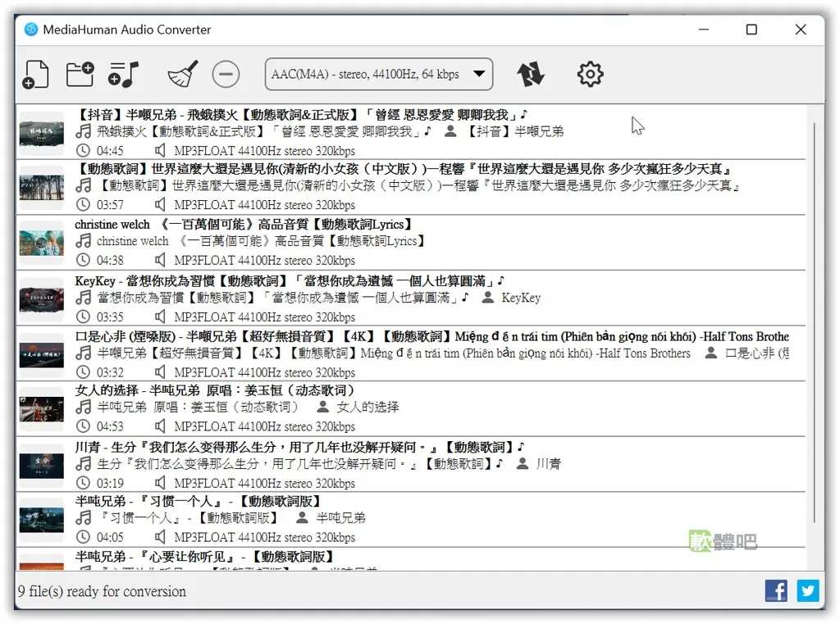Click the person icon beside 川青
Screen dimensions: 840x624
(x=523, y=463)
